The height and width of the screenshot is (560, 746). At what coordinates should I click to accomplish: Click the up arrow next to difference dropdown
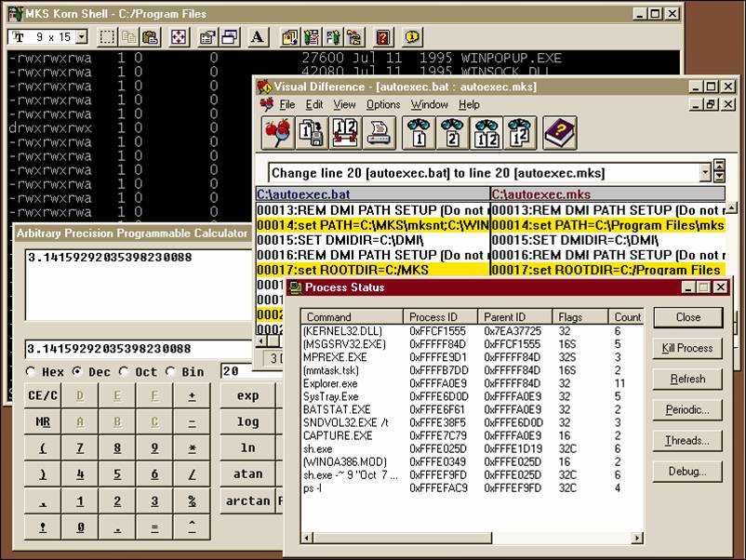tap(719, 165)
